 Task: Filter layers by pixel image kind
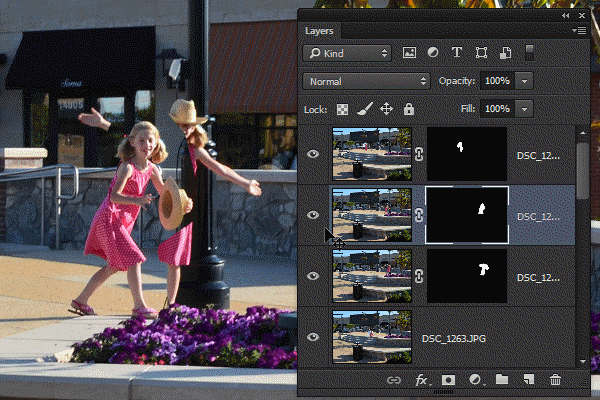tap(409, 52)
